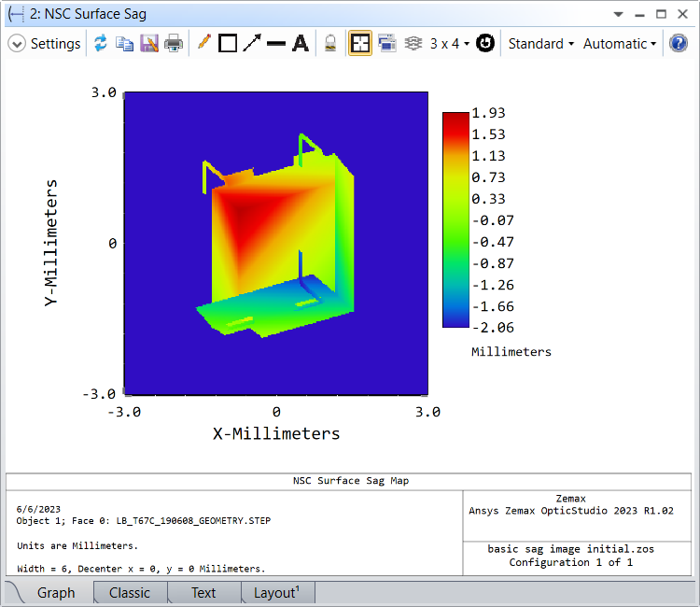Screen dimensions: 700x607
Task: Click the -2.06 legend minimum value
Action: coord(493,328)
